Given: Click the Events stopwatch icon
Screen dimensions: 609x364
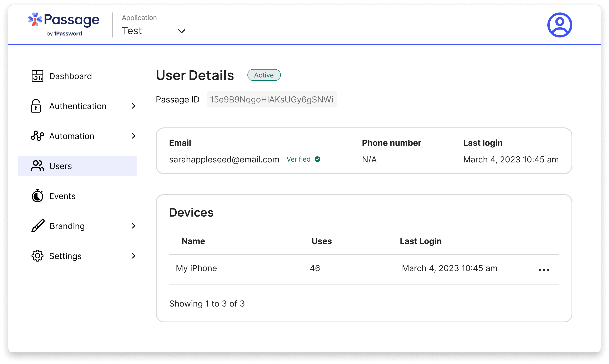Looking at the screenshot, I should point(37,196).
